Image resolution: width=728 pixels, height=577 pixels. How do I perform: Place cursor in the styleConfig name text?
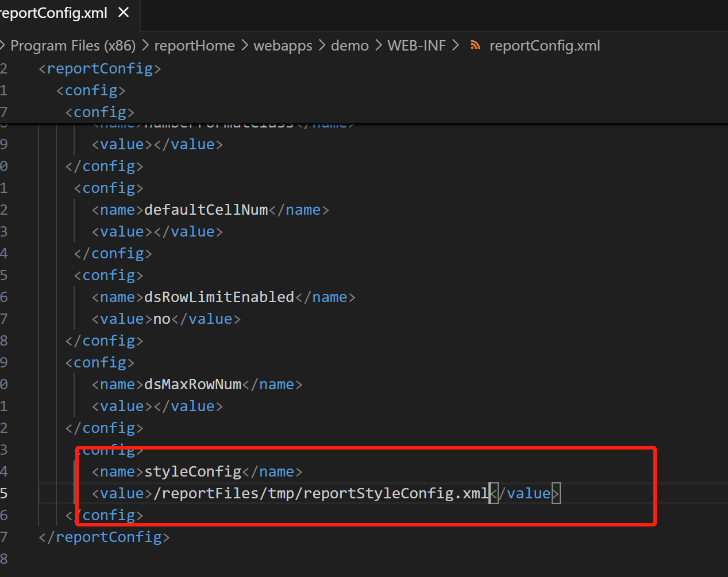point(192,472)
